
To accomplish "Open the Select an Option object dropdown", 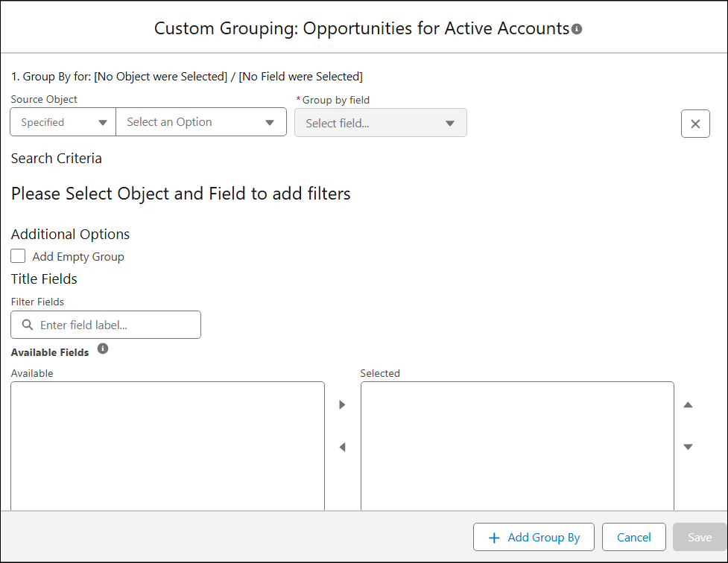I will [x=201, y=121].
